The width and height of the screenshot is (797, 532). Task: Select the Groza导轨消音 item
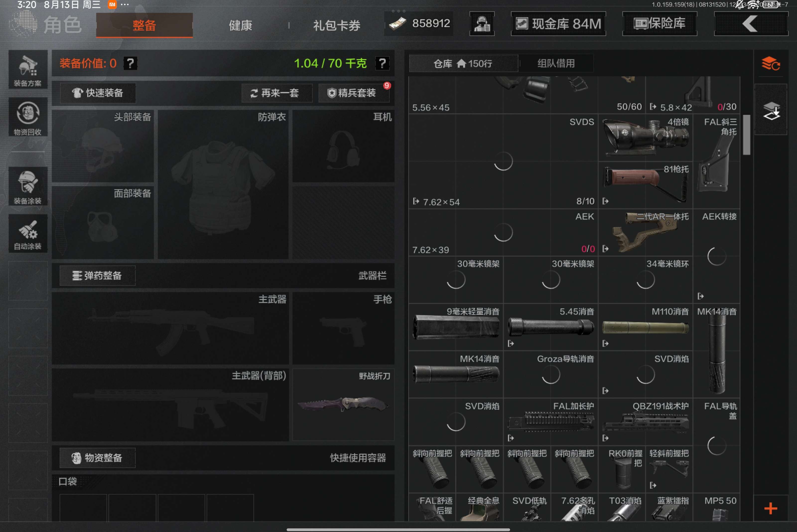click(551, 375)
